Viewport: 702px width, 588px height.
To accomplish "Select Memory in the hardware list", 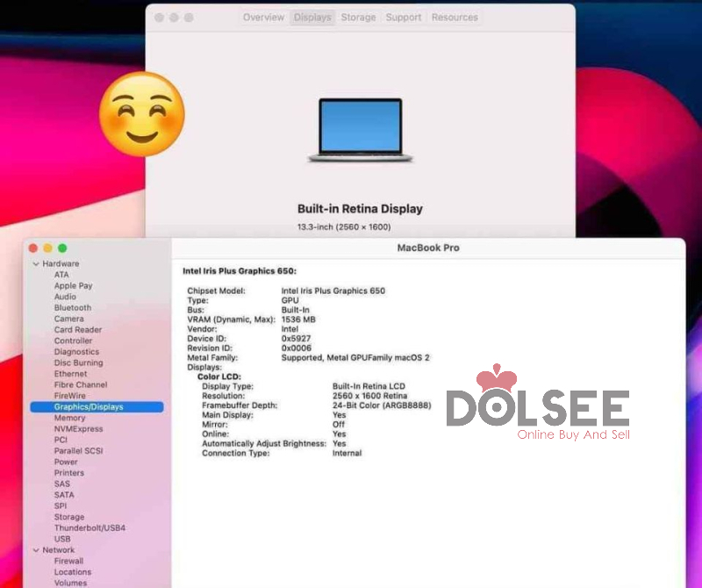I will [69, 419].
